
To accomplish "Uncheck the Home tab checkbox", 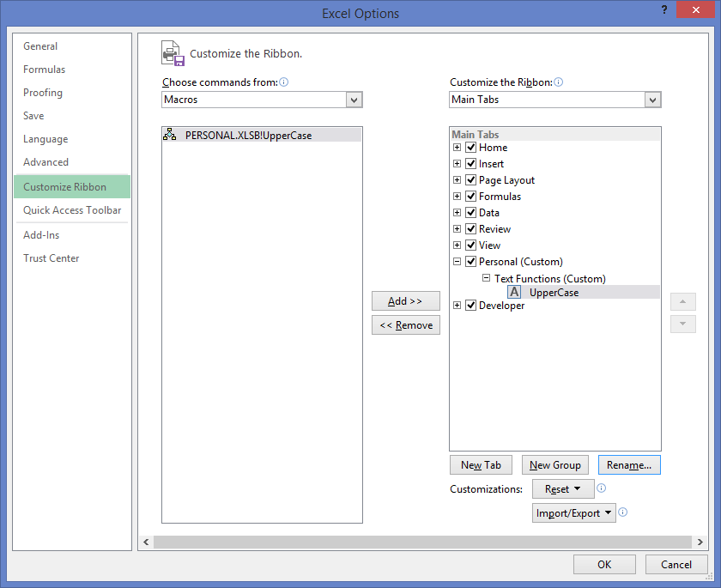I will [470, 147].
